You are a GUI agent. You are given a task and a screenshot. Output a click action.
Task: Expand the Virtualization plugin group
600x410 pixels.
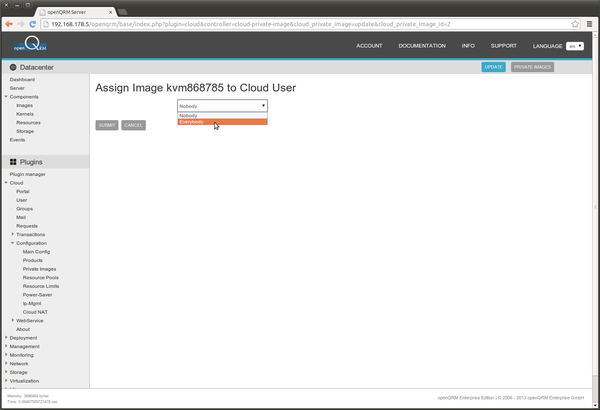pos(6,381)
